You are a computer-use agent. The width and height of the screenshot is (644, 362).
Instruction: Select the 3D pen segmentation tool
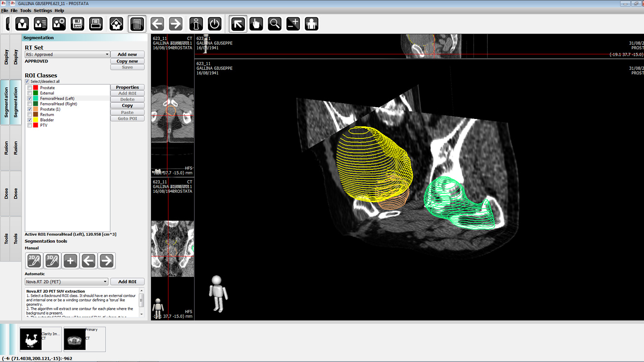tap(52, 261)
